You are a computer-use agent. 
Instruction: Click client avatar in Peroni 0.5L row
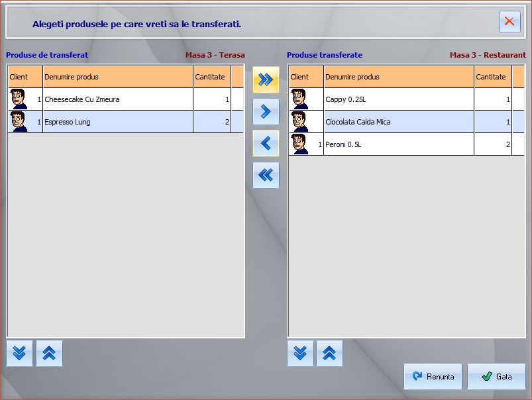[x=299, y=144]
